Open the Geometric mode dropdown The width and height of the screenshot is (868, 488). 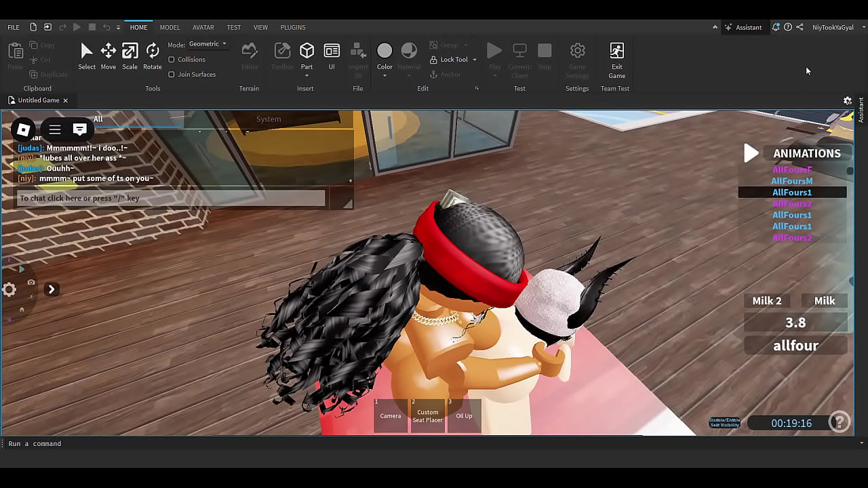click(208, 43)
